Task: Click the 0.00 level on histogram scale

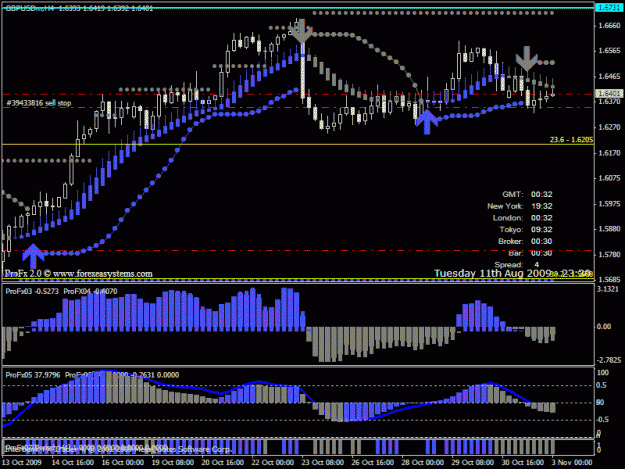Action: point(604,326)
